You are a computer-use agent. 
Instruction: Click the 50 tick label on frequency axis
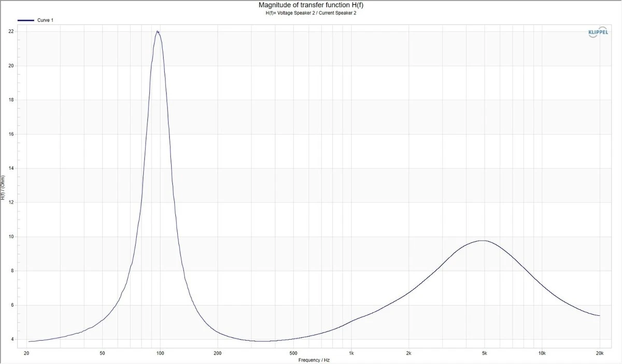(x=102, y=353)
